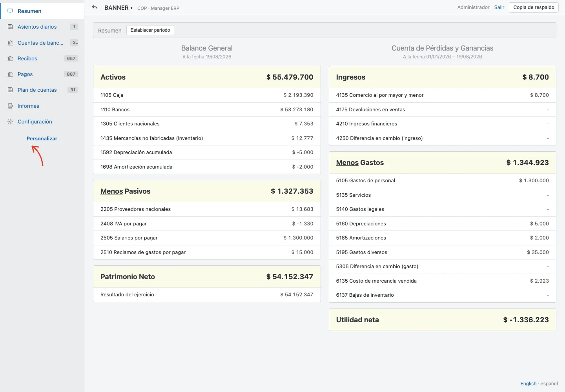Click the Resumen monitor icon in sidebar
The width and height of the screenshot is (565, 392).
(x=10, y=11)
